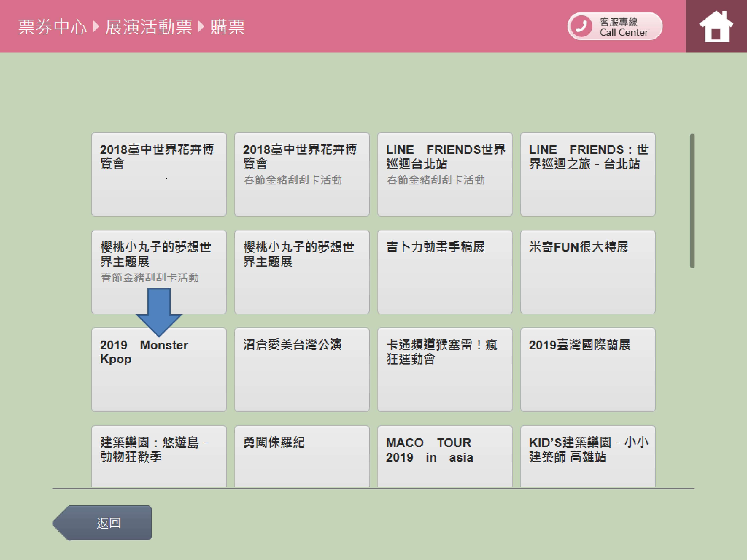Open 吉卜力動畫手稿展 event
This screenshot has width=747, height=560.
(445, 272)
